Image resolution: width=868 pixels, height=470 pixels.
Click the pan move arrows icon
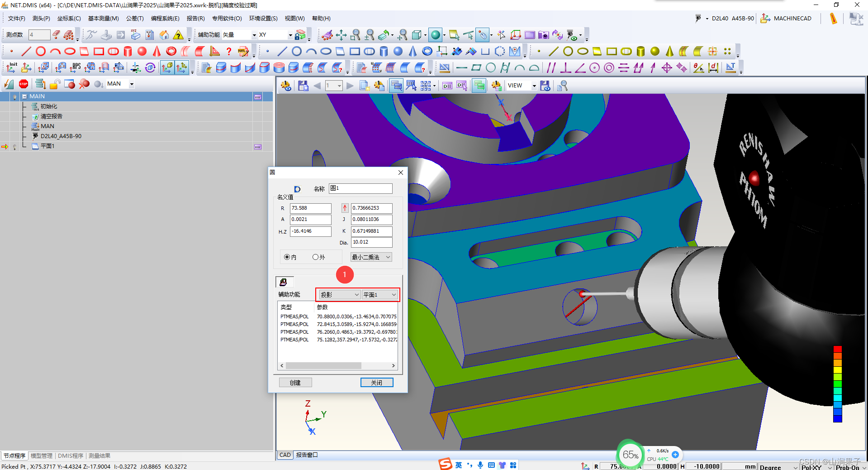341,35
